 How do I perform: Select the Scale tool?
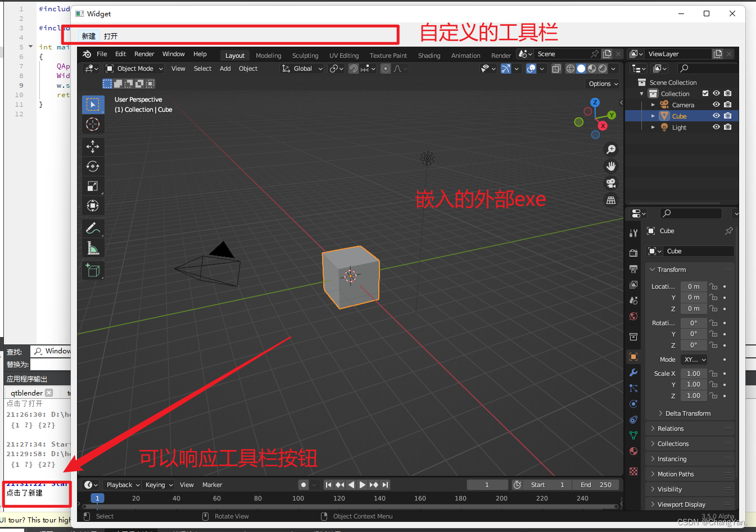point(93,186)
